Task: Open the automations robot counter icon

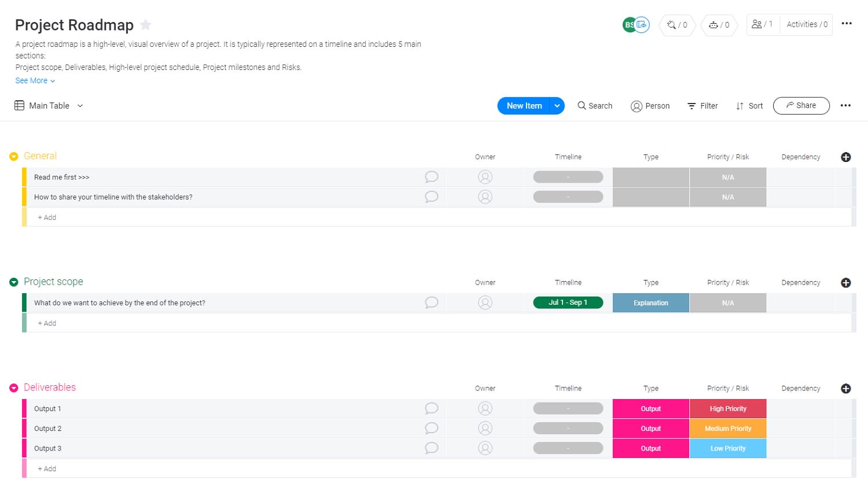Action: (719, 25)
